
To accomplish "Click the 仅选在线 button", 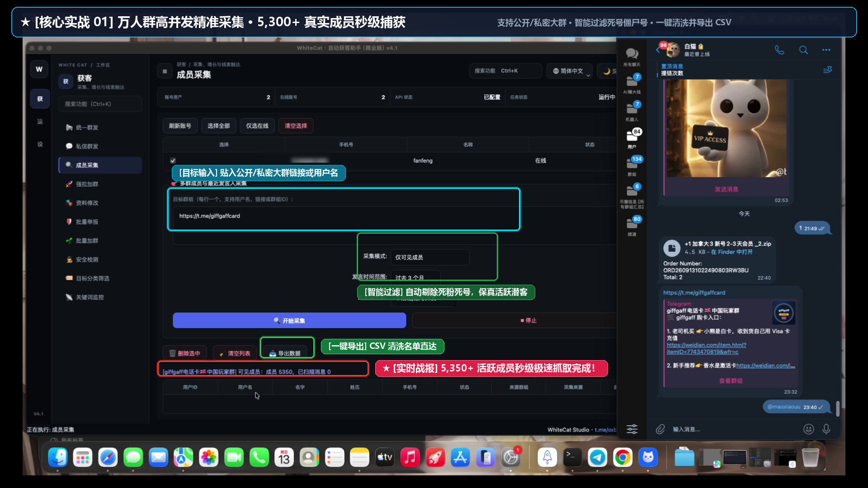I will 257,126.
